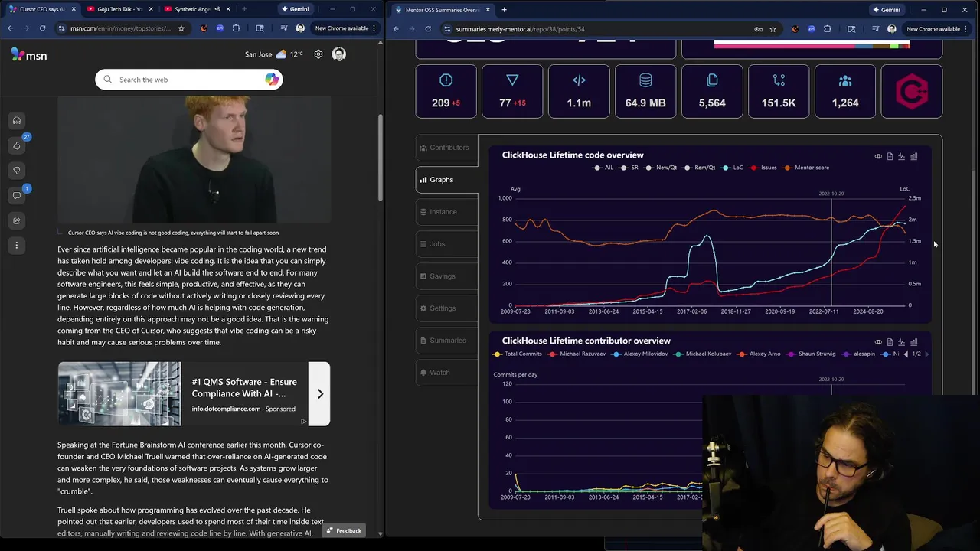This screenshot has width=980, height=551.
Task: Toggle the SR series in chart legend
Action: 629,168
